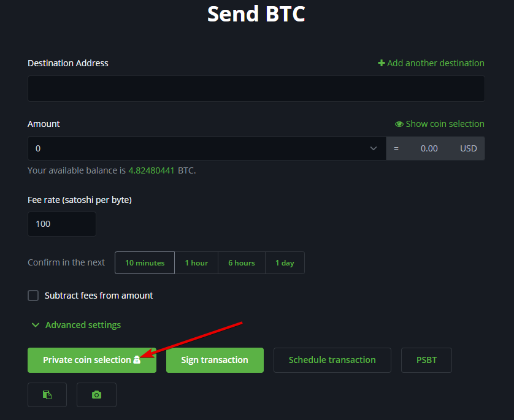This screenshot has width=514, height=420.
Task: Click the paste from clipboard icon button
Action: coord(47,395)
